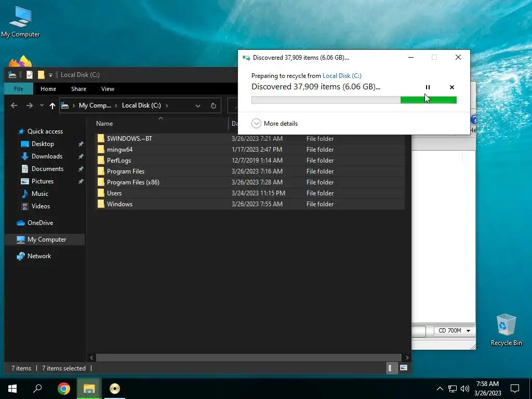Expand More details in the recycle dialog
The width and height of the screenshot is (532, 399).
[275, 124]
